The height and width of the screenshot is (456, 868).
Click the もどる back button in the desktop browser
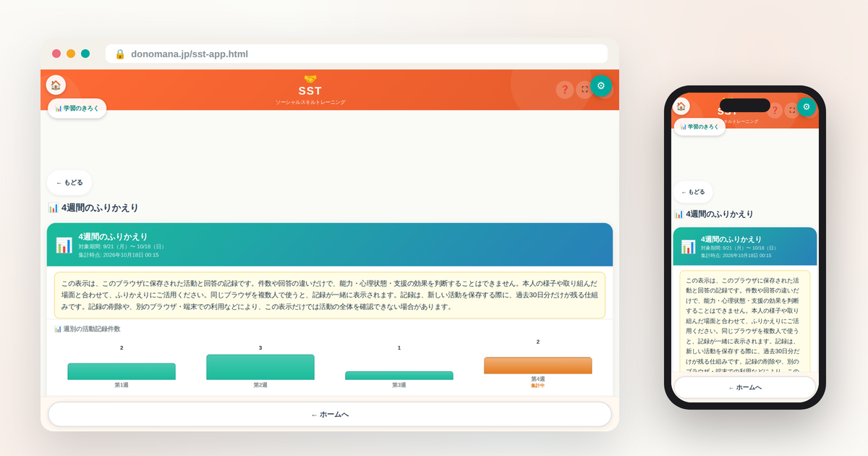(69, 182)
